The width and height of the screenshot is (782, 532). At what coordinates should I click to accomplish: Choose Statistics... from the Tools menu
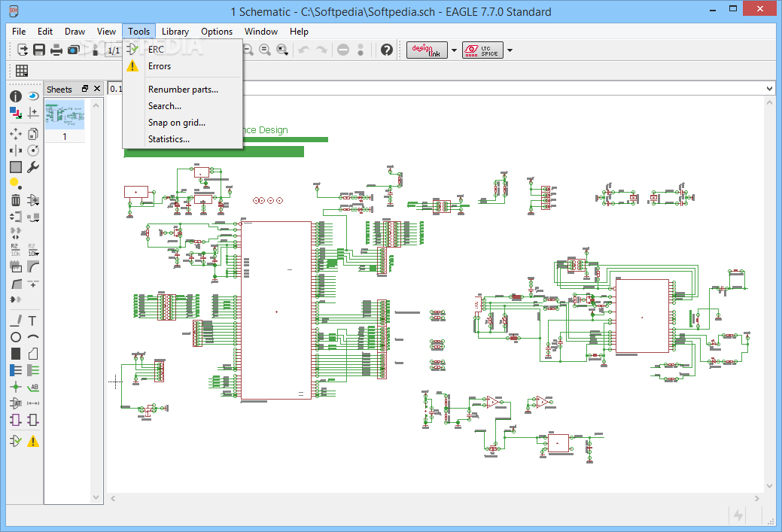point(183,138)
